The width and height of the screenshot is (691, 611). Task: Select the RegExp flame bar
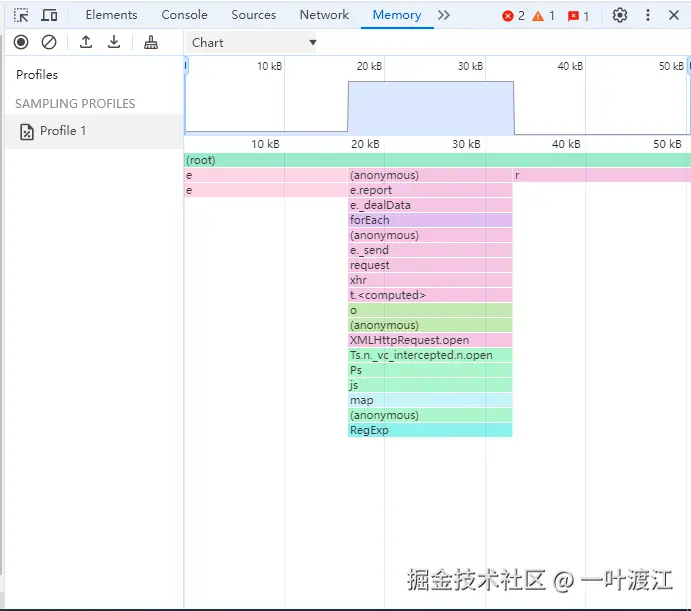point(430,430)
